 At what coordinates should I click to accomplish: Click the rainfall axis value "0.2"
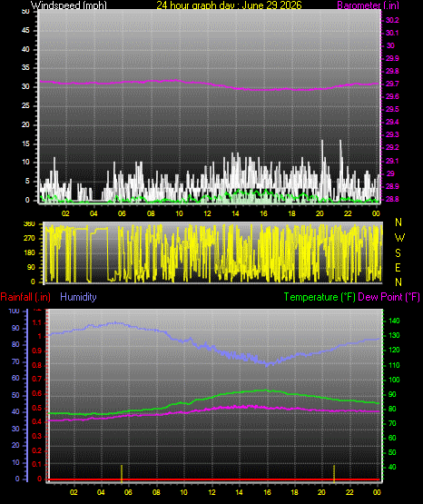(37, 450)
